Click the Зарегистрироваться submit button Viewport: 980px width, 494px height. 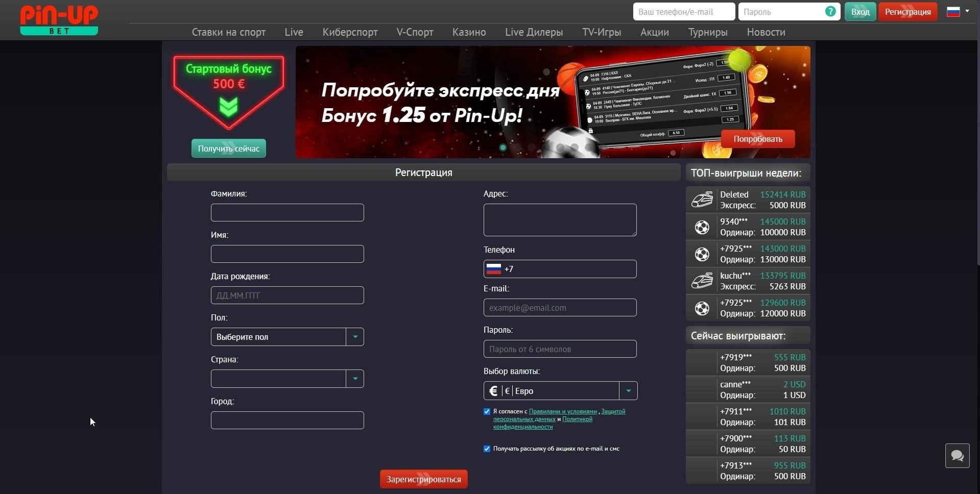424,479
